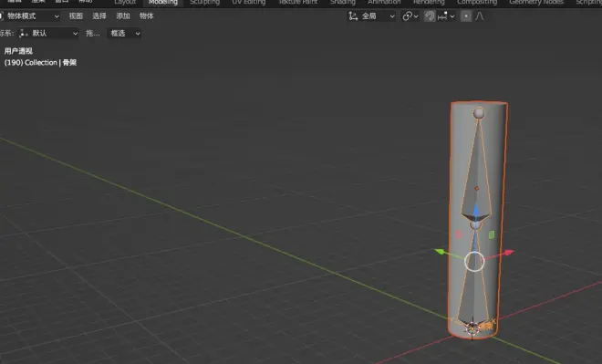Expand the 默认 coordinate system dropdown
The width and height of the screenshot is (602, 364).
click(48, 34)
